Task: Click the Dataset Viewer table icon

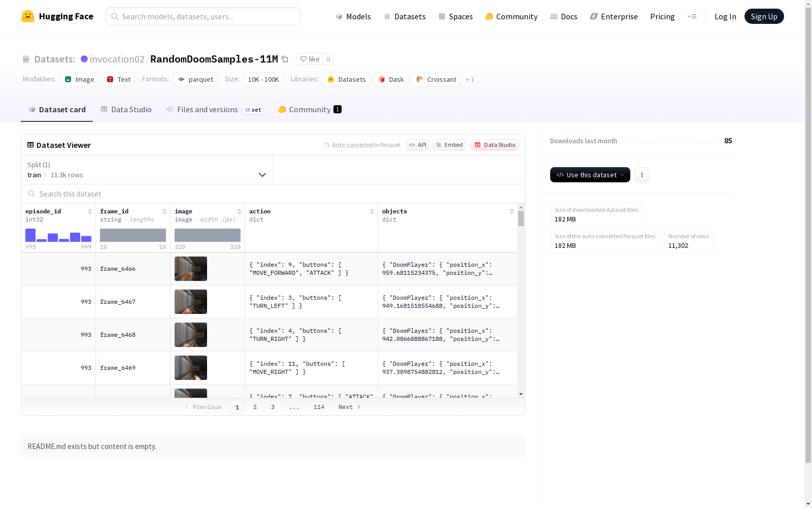Action: (30, 145)
